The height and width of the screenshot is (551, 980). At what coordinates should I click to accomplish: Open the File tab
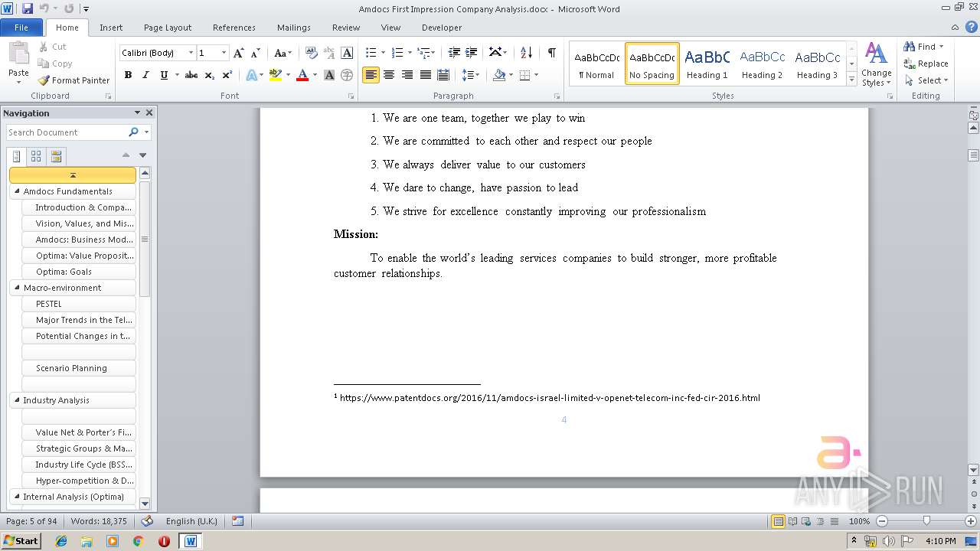pyautogui.click(x=21, y=28)
